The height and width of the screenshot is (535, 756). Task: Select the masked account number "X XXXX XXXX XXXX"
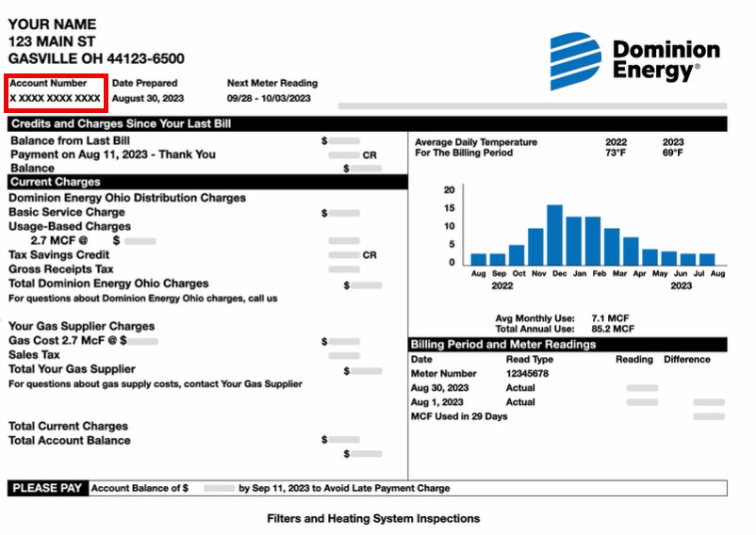[x=55, y=98]
